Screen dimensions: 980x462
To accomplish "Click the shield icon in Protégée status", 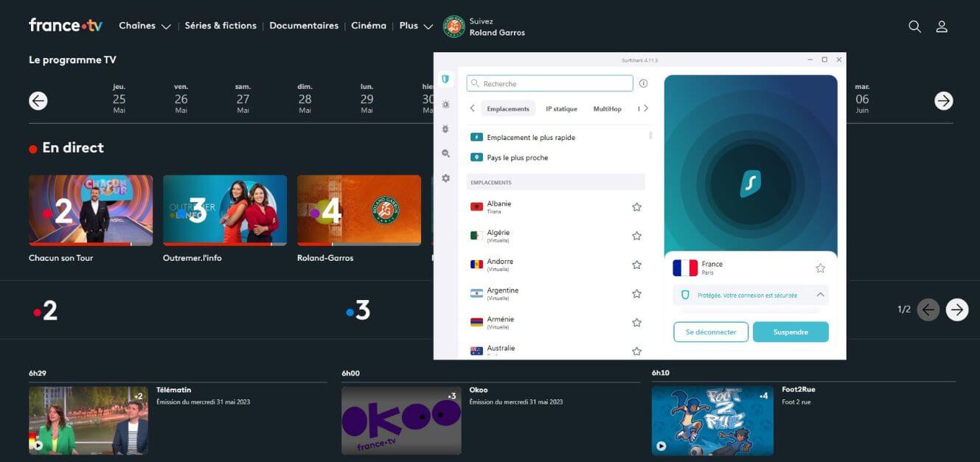I will click(x=685, y=295).
